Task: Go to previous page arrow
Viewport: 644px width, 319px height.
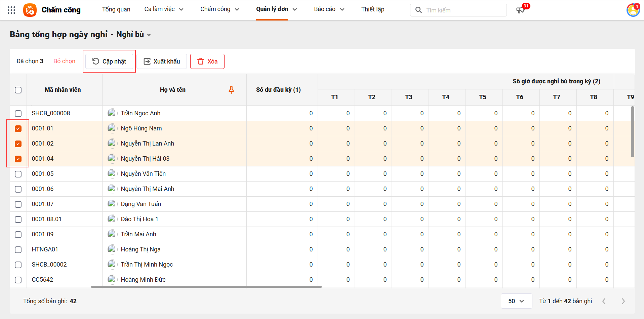Action: (x=604, y=301)
